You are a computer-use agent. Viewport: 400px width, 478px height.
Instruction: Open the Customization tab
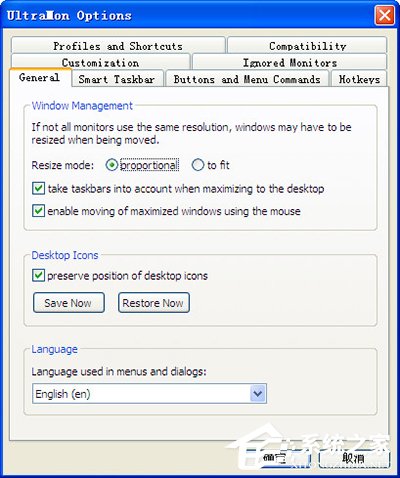[x=100, y=62]
